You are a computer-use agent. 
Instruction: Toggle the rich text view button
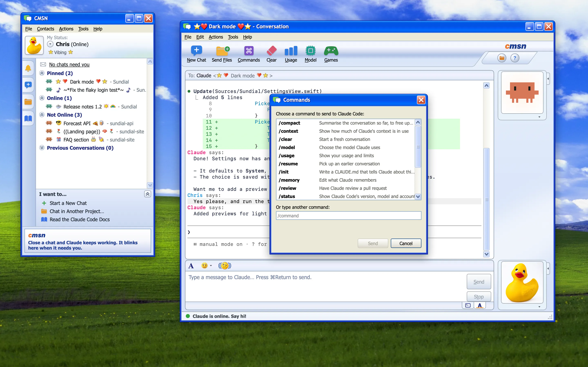pyautogui.click(x=480, y=305)
